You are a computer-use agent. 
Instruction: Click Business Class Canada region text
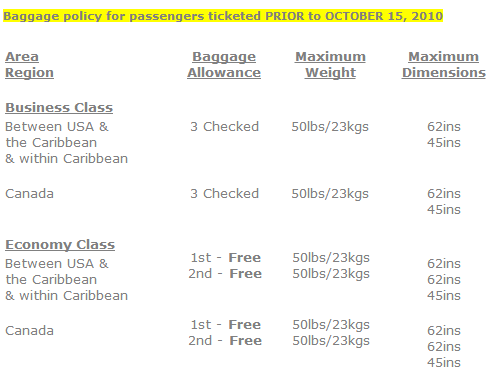click(29, 194)
